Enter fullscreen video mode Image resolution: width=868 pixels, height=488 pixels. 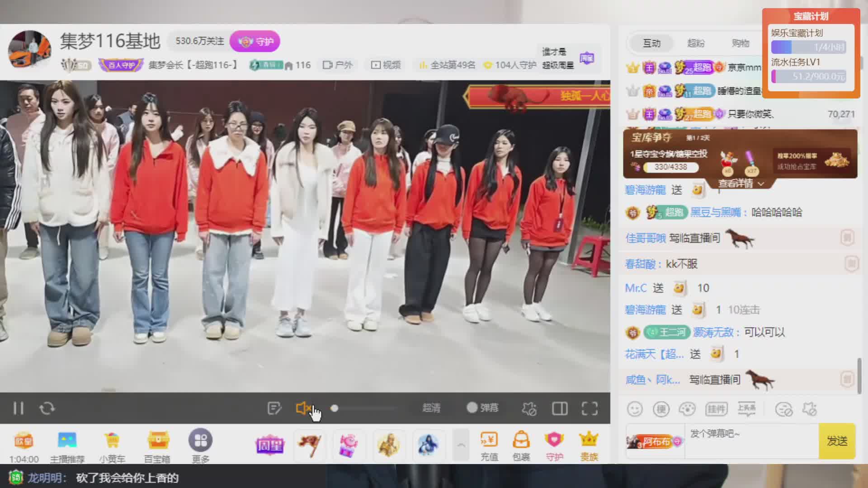[590, 408]
